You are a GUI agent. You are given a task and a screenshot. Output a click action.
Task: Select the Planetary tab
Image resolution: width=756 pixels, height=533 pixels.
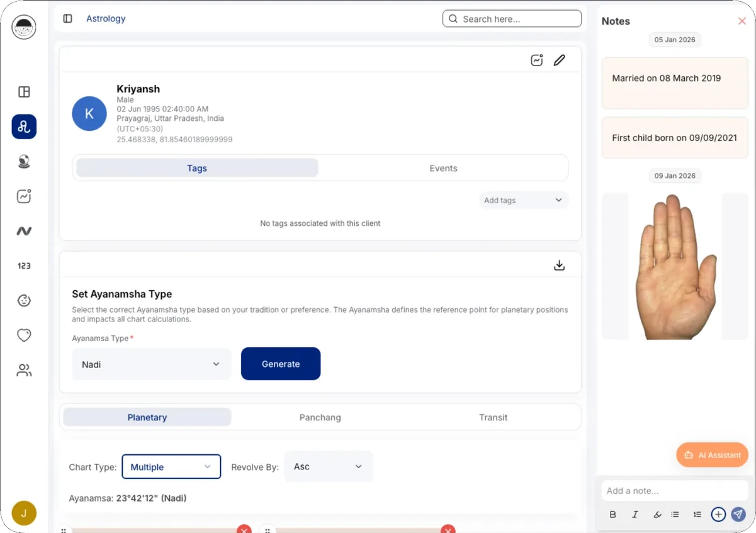pyautogui.click(x=147, y=417)
